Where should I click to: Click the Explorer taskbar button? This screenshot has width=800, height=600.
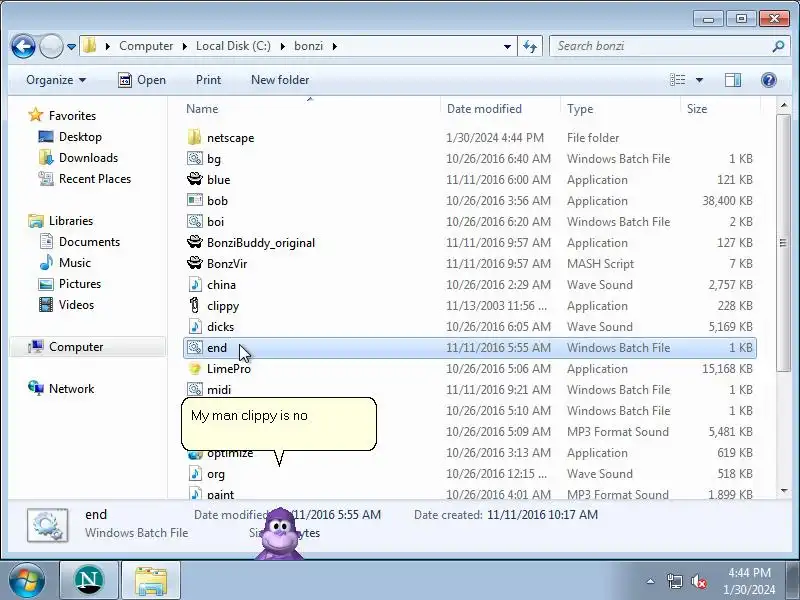[151, 580]
